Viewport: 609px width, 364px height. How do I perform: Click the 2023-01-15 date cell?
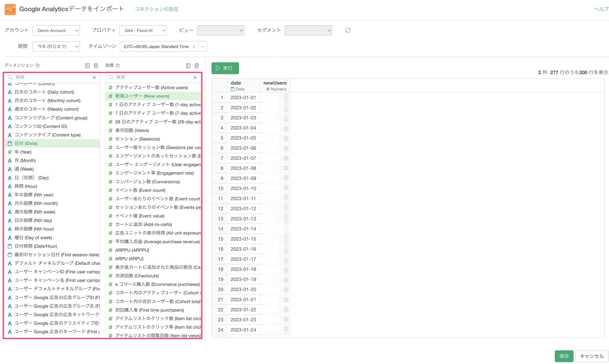pos(243,239)
